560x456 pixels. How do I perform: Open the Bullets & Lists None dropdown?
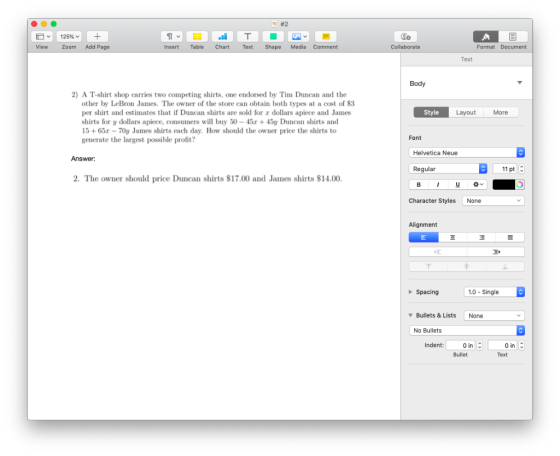pos(494,316)
